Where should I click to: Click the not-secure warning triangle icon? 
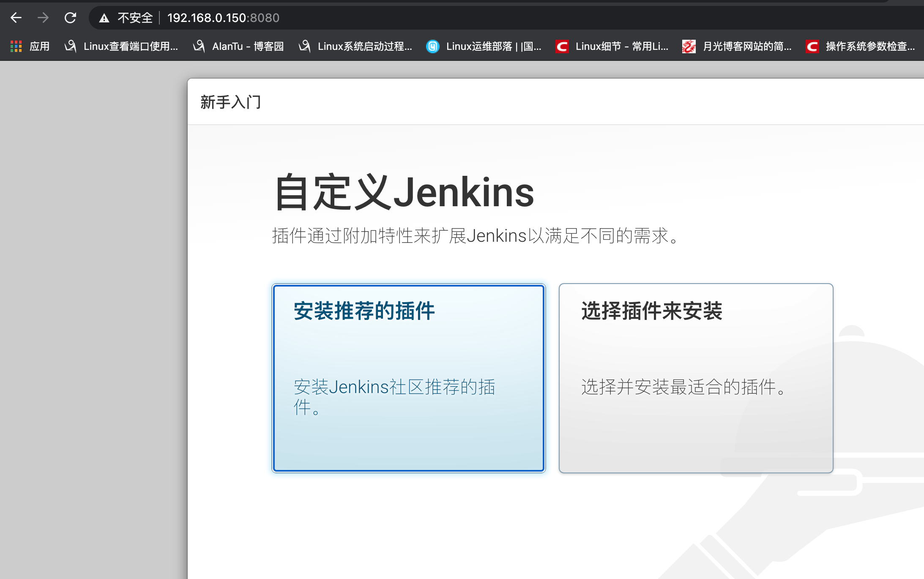coord(104,18)
